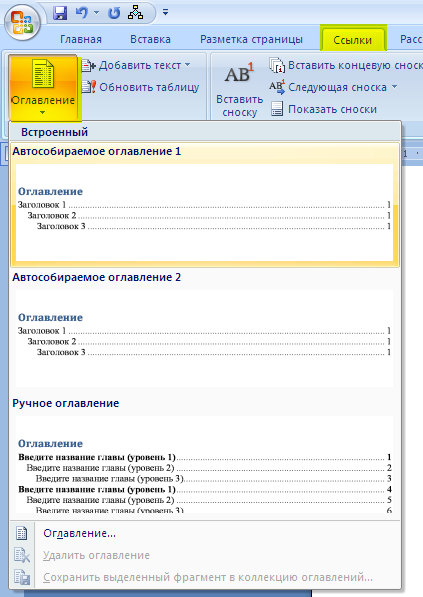Image resolution: width=423 pixels, height=597 pixels.
Task: Switch to the Главная tab
Action: pos(81,39)
